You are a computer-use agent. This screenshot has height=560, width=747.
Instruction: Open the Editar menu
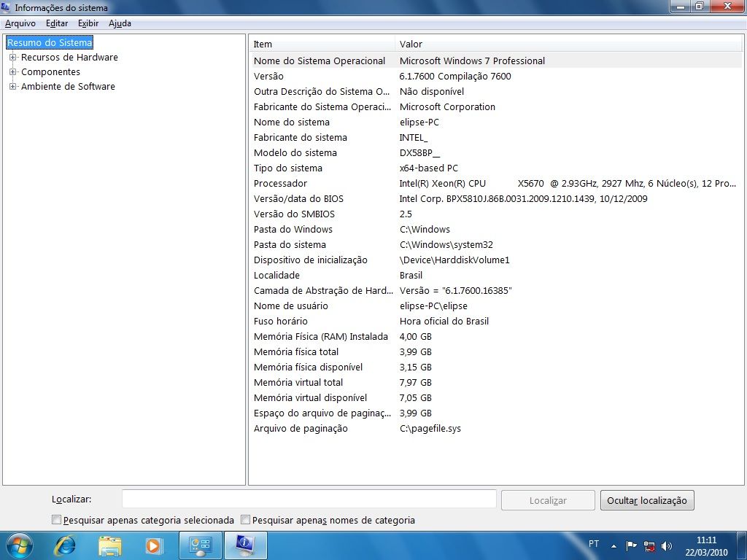click(x=57, y=23)
